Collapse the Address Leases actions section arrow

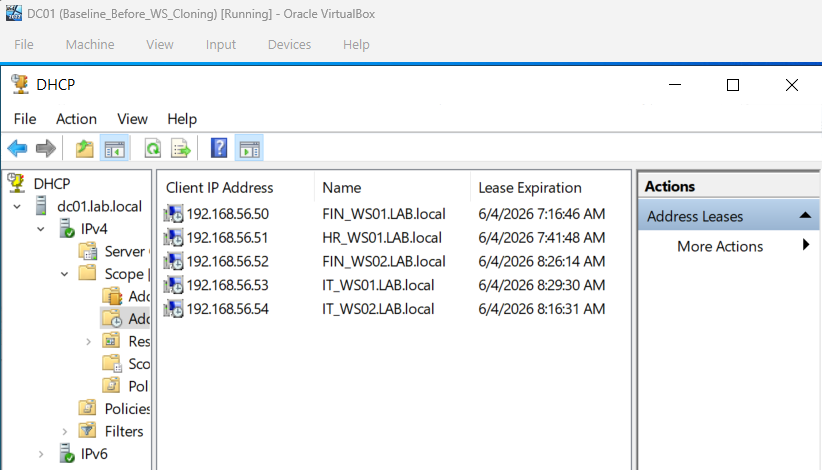click(x=805, y=215)
